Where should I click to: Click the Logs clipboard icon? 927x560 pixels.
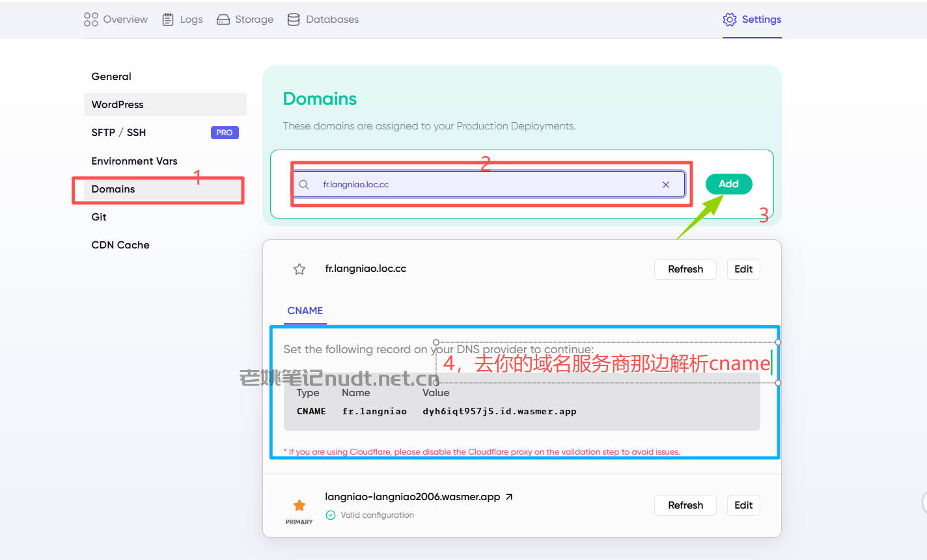pos(168,20)
